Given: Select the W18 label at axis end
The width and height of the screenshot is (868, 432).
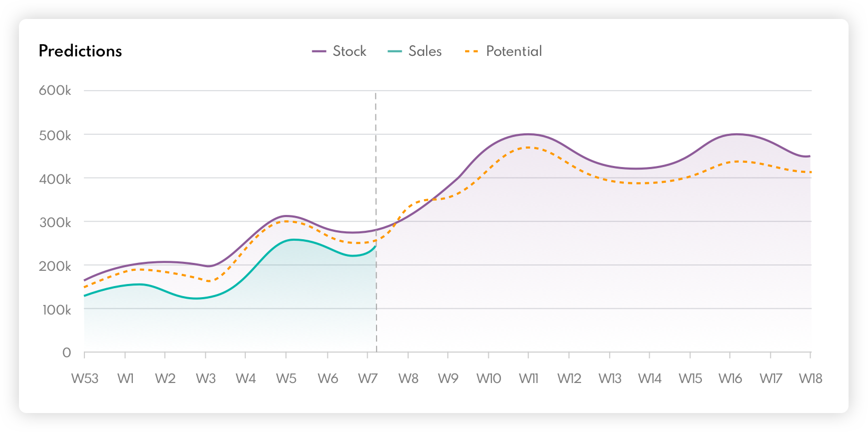Looking at the screenshot, I should [811, 378].
